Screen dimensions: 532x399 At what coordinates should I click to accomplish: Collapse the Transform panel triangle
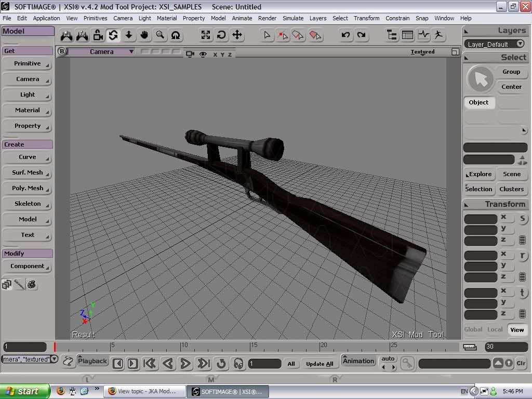pos(467,205)
